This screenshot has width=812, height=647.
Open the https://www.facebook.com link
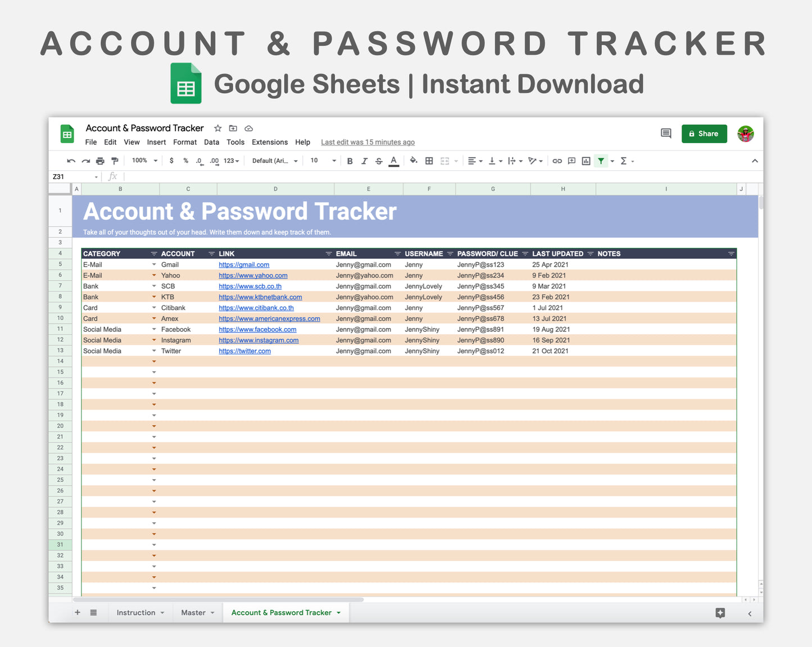(257, 329)
